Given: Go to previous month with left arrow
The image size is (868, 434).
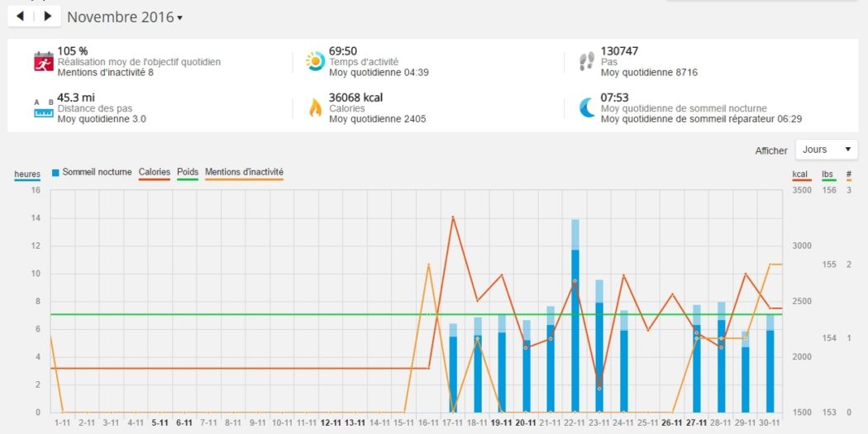Looking at the screenshot, I should click(20, 16).
